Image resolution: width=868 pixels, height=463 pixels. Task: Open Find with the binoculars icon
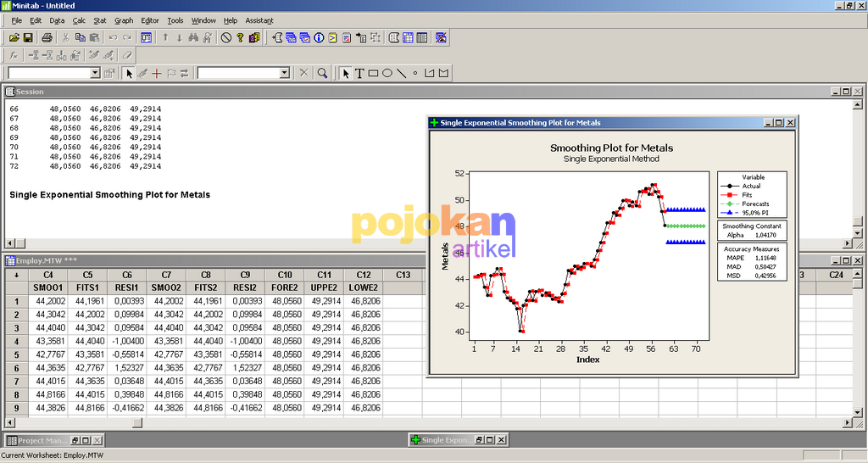tap(193, 37)
